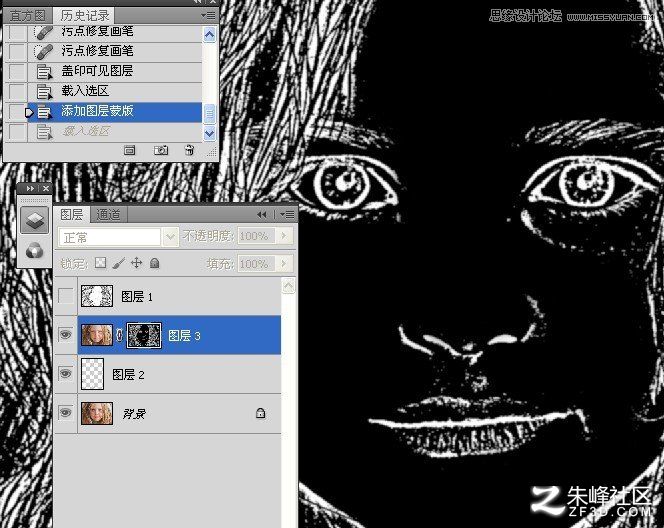The width and height of the screenshot is (664, 528).
Task: Select the 图层 1 layer name
Action: pos(137,297)
